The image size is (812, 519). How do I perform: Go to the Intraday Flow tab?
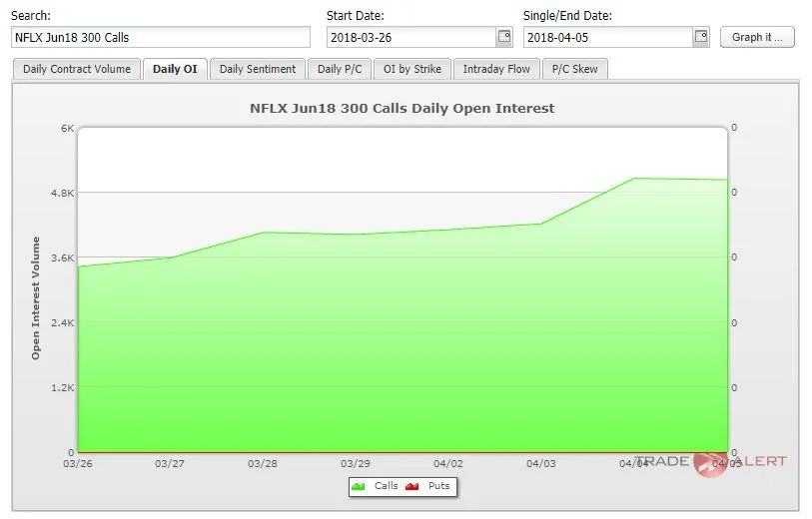click(496, 69)
